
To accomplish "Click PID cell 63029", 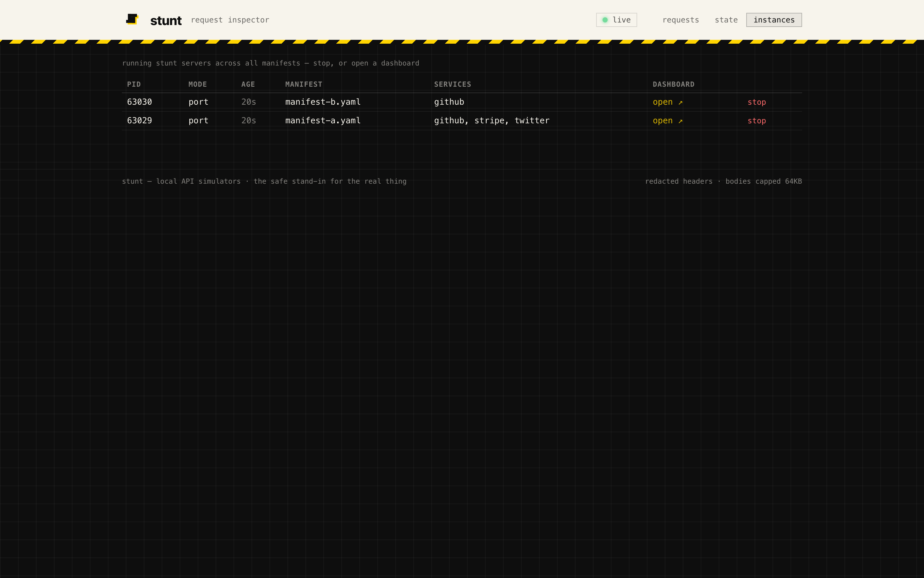I will coord(139,121).
